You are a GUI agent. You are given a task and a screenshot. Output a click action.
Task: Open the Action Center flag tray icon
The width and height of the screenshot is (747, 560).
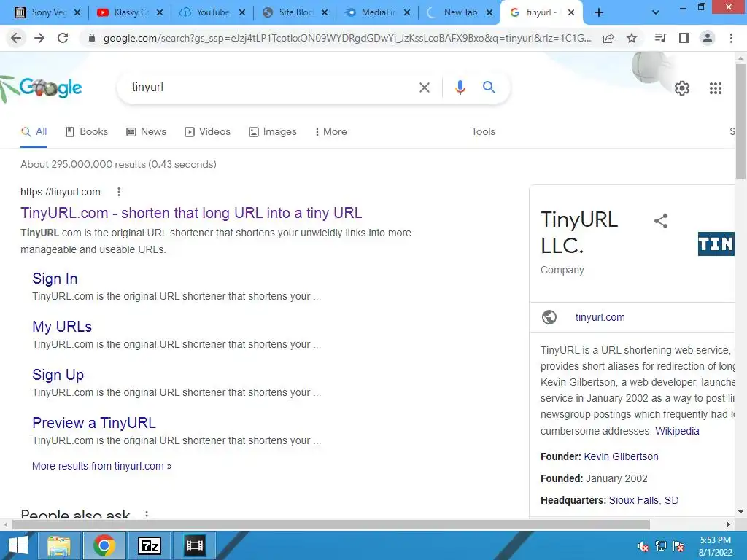pyautogui.click(x=678, y=545)
